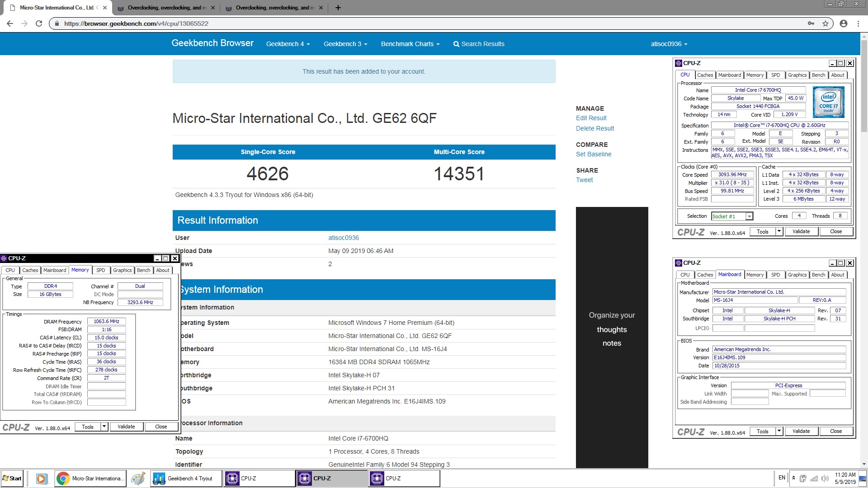Reload the Geekbench page
Viewport: 868px width, 488px height.
(x=39, y=23)
